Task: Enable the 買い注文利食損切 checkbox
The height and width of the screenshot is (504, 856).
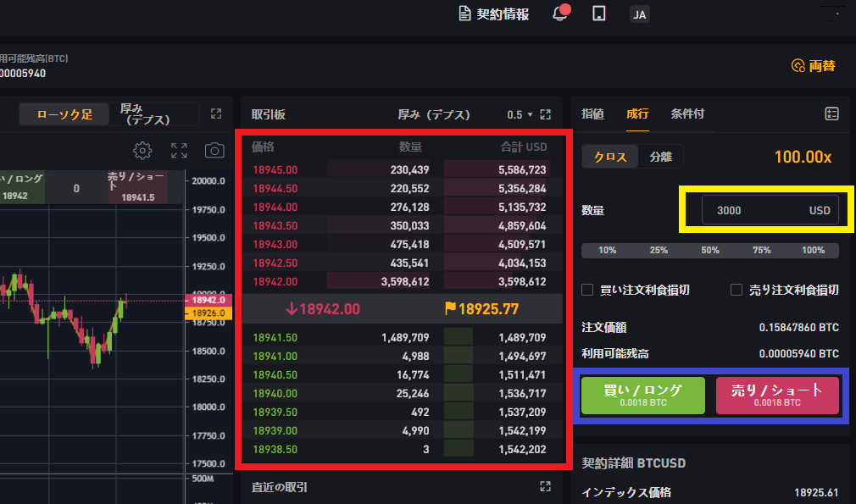Action: 587,290
